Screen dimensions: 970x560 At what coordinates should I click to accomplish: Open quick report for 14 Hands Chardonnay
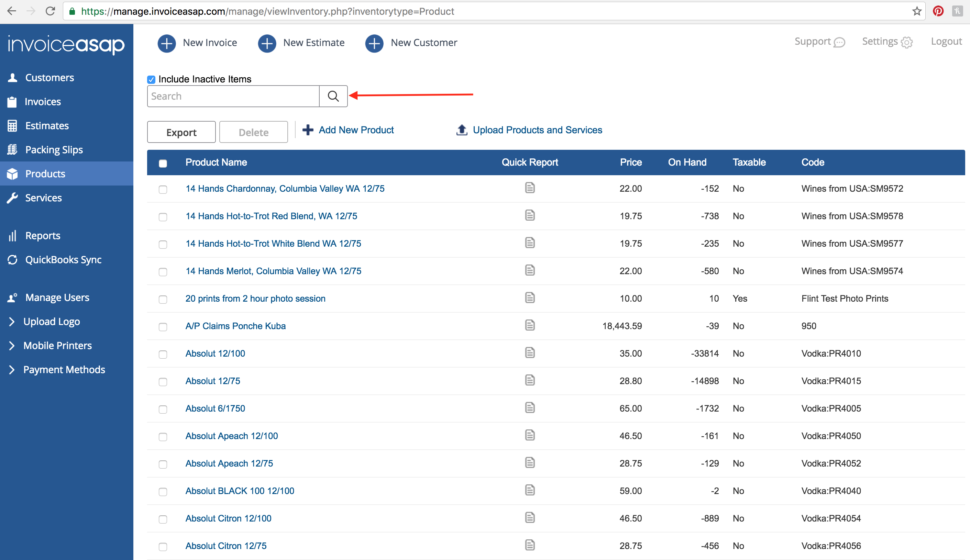530,188
